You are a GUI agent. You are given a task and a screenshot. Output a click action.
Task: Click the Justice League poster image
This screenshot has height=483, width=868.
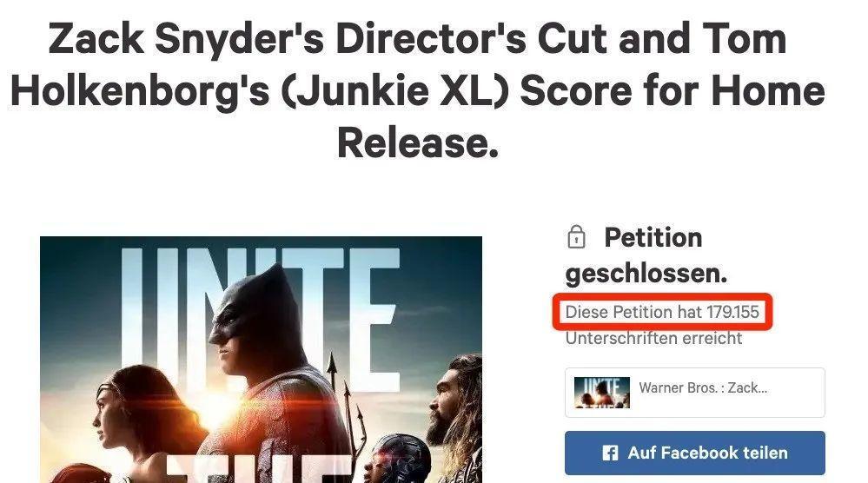coord(261,360)
